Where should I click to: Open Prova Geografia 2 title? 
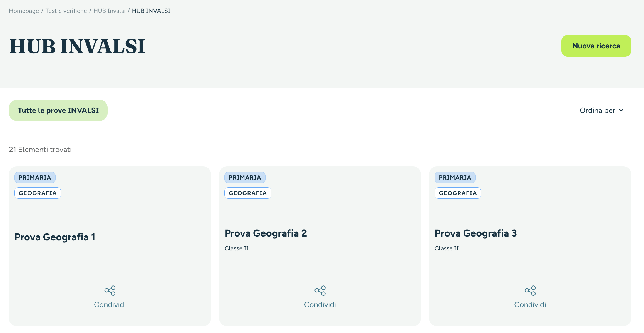266,233
